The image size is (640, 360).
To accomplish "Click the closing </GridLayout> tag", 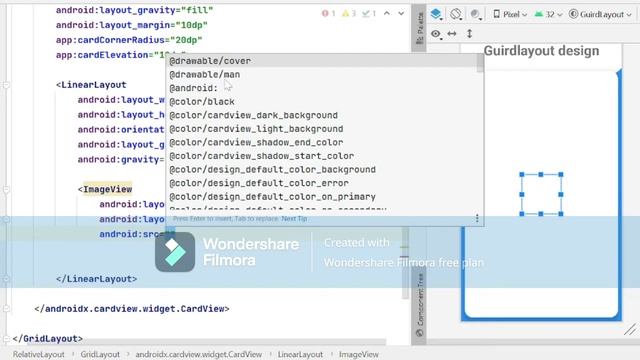I will 48,338.
